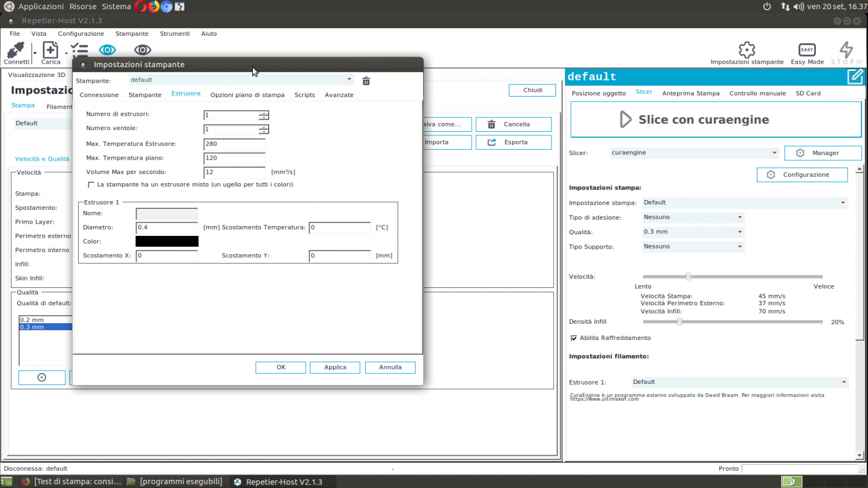Click the show desktop icon in bottom panel
Screen dimensions: 868x488
[6, 482]
